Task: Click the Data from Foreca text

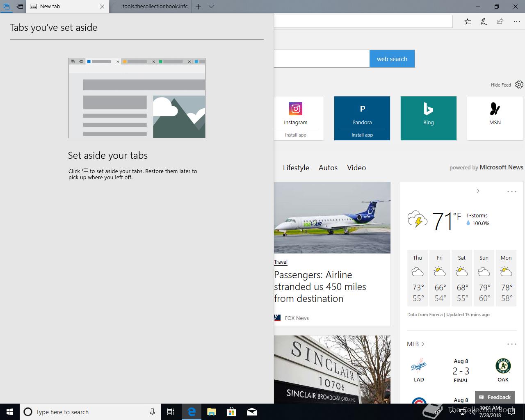Action: 425,315
